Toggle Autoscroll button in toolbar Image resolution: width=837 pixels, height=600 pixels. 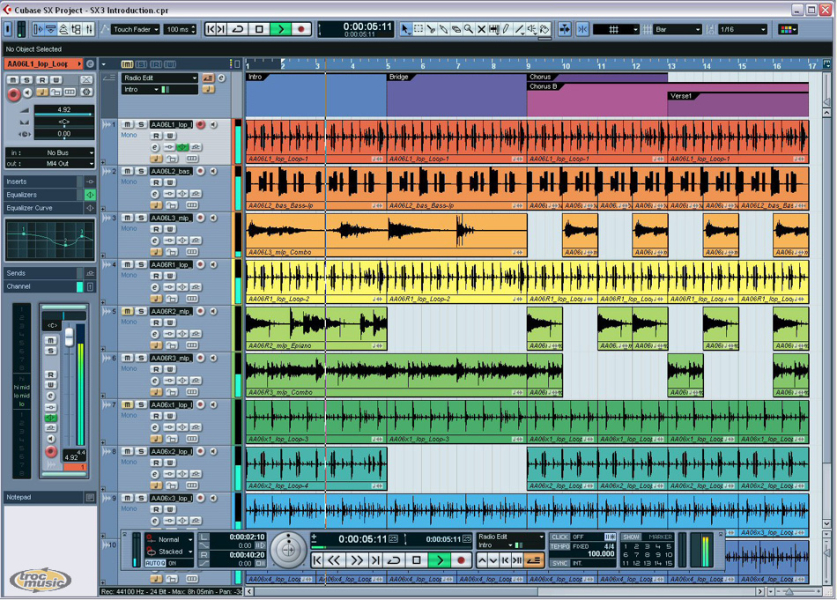point(564,29)
